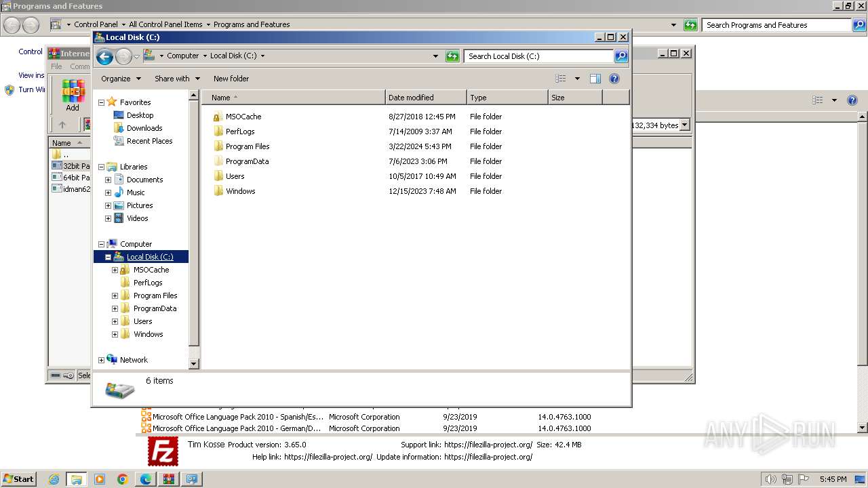Open address history dropdown in Local Disk window
Image resolution: width=868 pixels, height=488 pixels.
(435, 56)
